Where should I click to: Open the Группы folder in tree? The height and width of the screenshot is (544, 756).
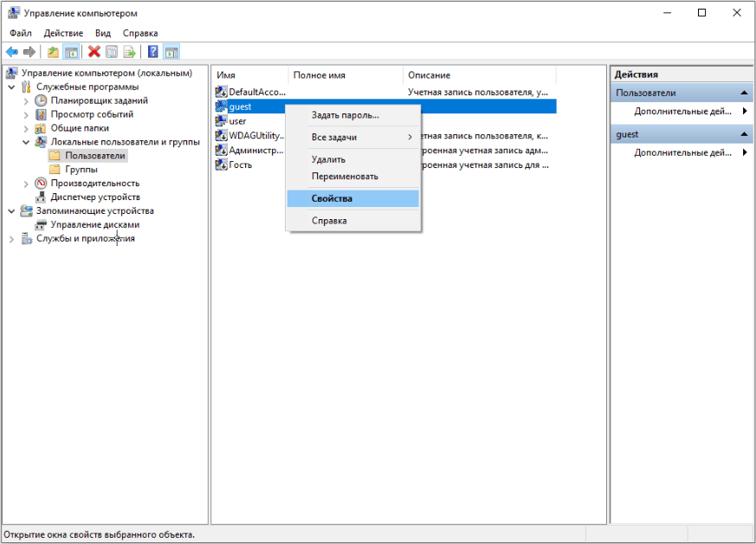81,170
